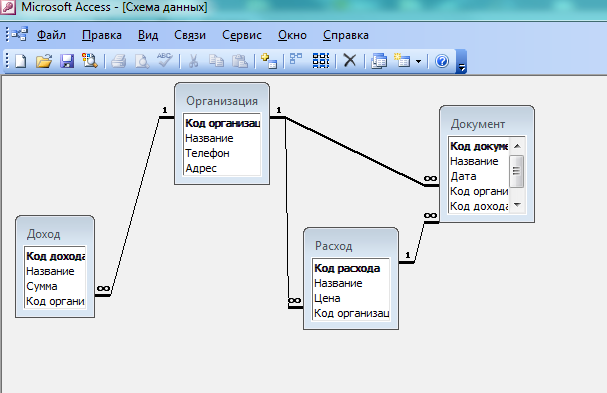
Task: Select Код организации field in Документ table
Action: 479,191
